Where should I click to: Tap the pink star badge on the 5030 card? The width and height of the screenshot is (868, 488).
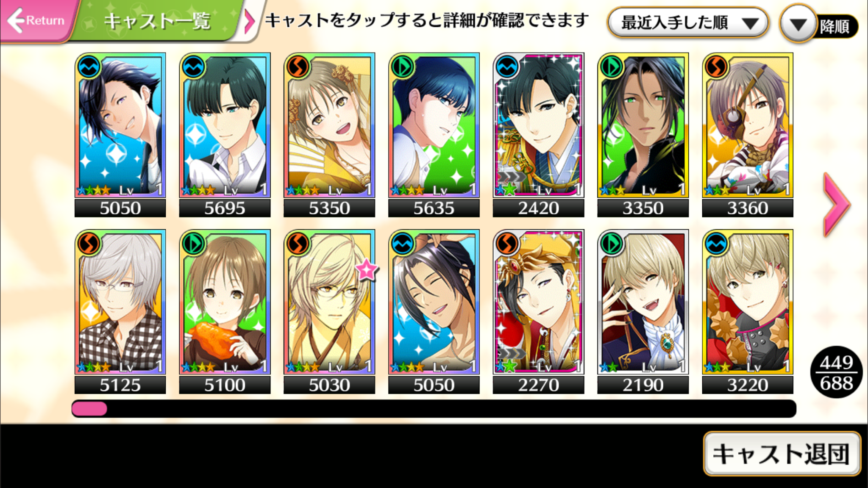(366, 270)
